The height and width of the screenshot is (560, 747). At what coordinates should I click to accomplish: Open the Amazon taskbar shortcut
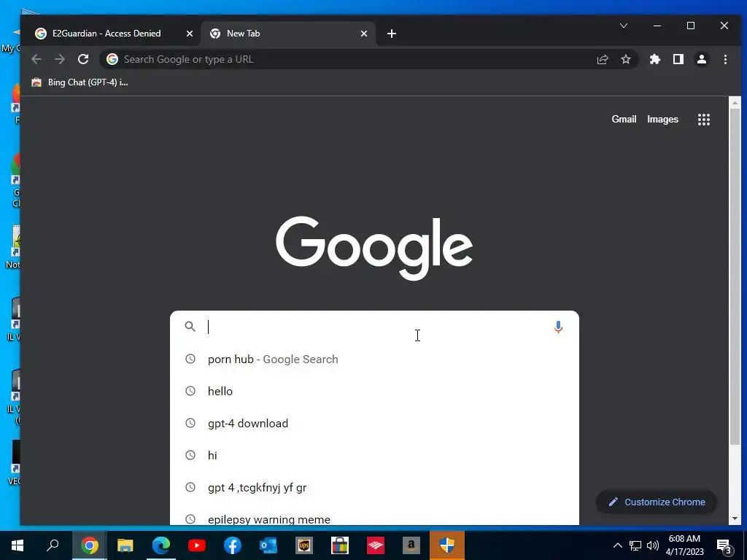[x=411, y=545]
